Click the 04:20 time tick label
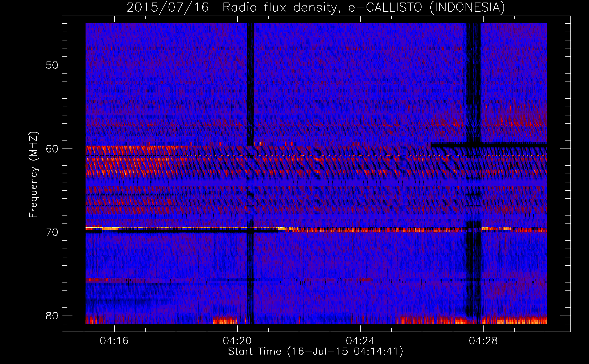Screen dimensions: 589x364 point(237,341)
